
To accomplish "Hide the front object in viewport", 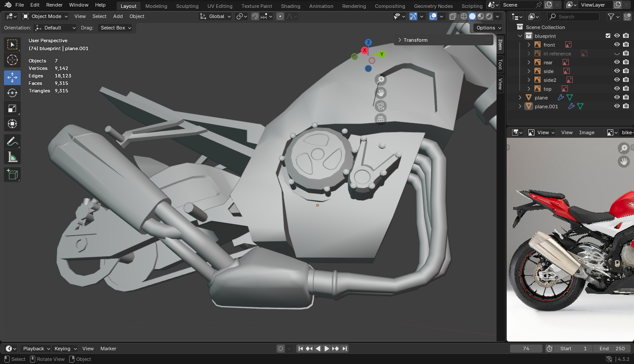I will pos(617,45).
